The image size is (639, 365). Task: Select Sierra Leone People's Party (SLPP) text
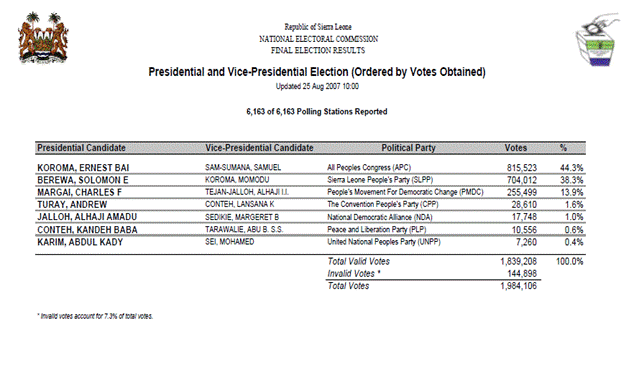click(x=380, y=180)
